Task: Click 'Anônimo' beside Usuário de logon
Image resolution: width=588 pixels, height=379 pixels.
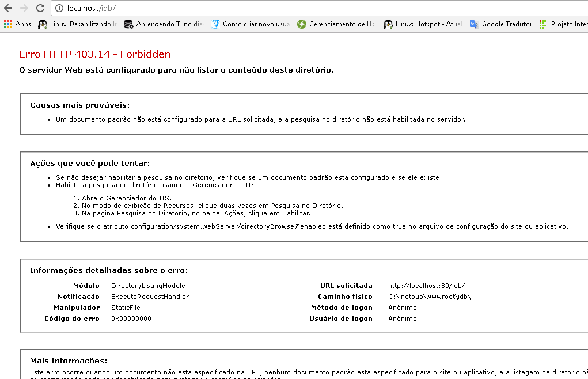Action: point(403,319)
